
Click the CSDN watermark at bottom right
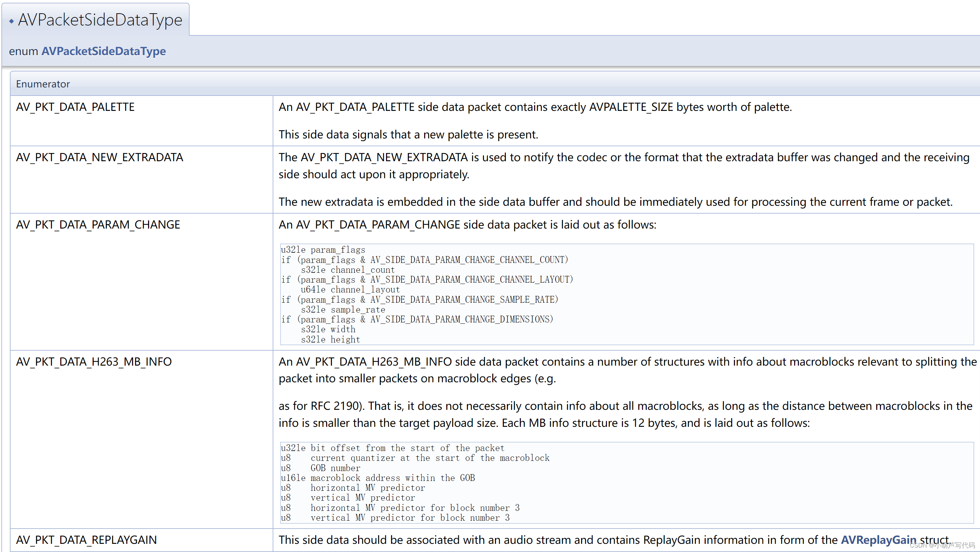pos(942,545)
